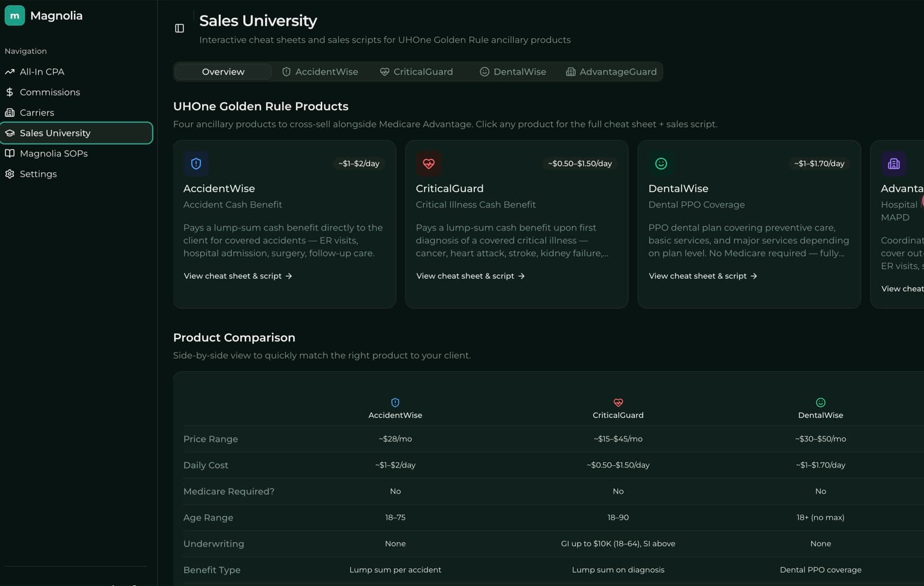Click the '18+ (no max)' Age Range cell
This screenshot has width=924, height=586.
pyautogui.click(x=821, y=517)
